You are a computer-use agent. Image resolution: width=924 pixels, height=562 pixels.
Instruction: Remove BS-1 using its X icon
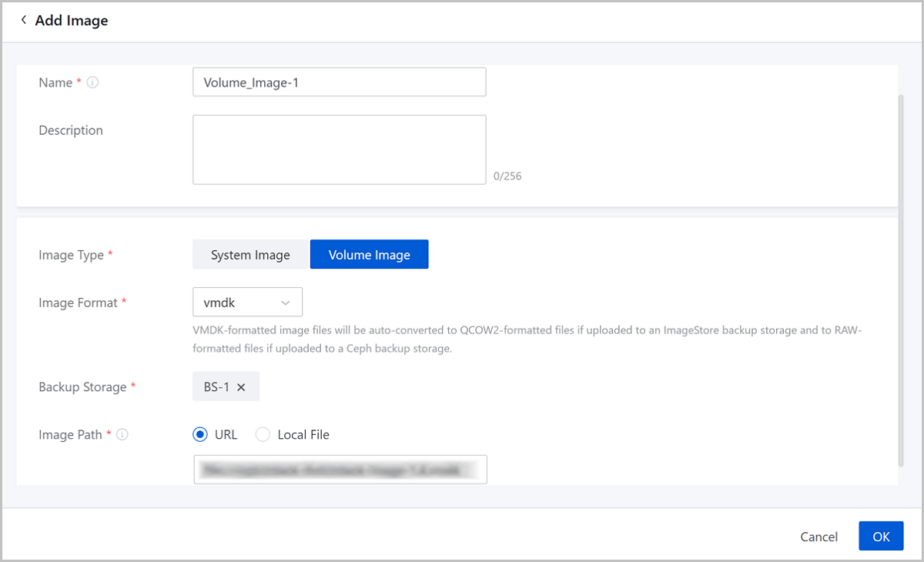coord(241,387)
